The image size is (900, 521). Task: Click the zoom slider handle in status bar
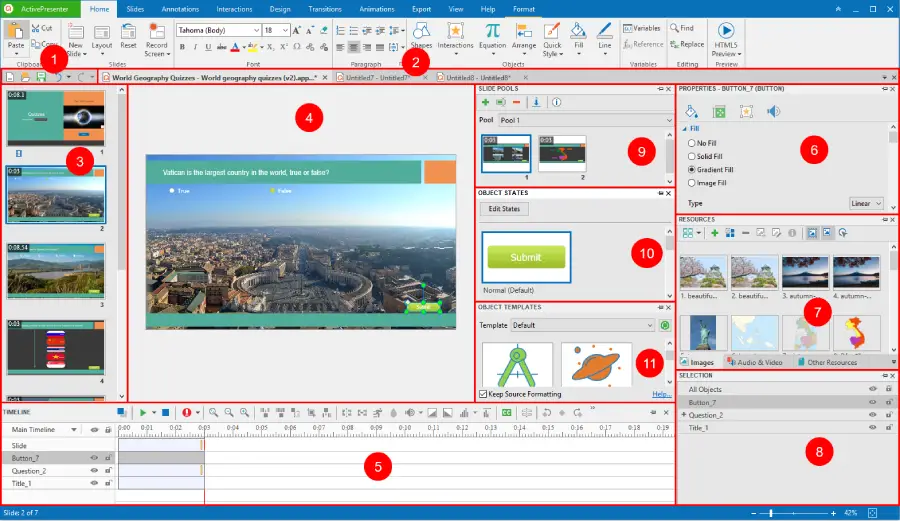coord(770,513)
